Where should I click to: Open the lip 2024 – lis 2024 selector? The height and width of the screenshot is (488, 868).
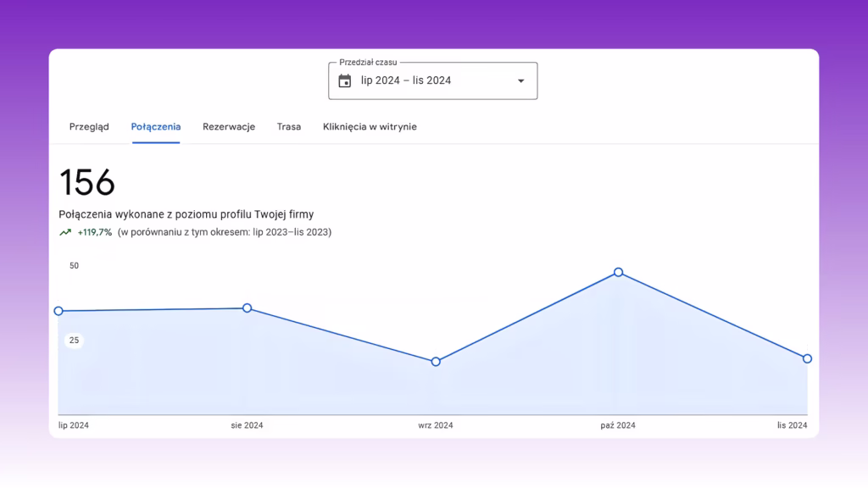click(x=433, y=80)
